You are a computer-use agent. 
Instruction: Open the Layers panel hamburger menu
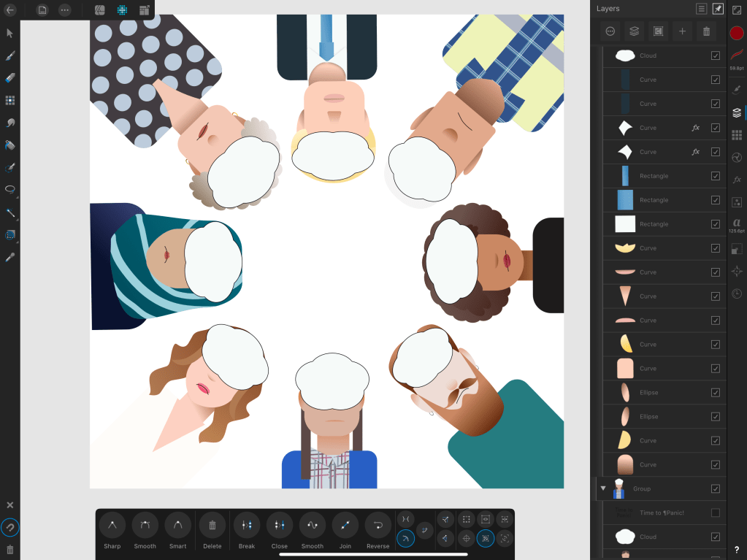coord(701,9)
